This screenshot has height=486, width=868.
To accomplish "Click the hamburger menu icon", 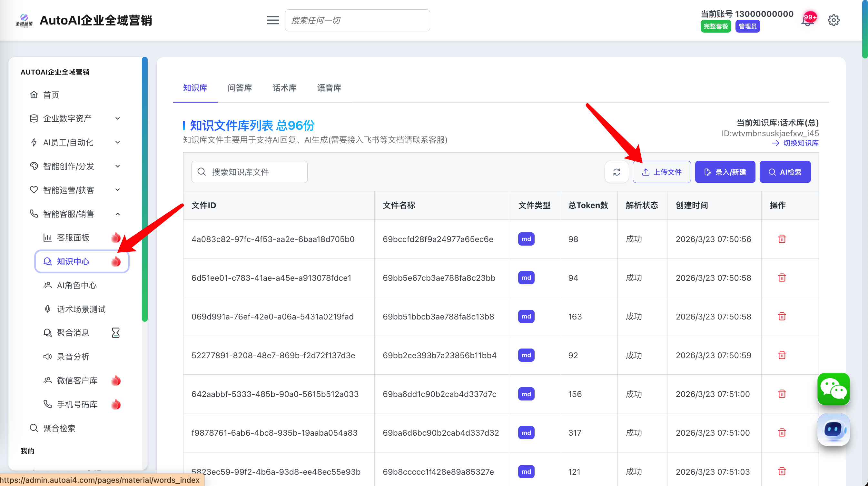I will (272, 20).
